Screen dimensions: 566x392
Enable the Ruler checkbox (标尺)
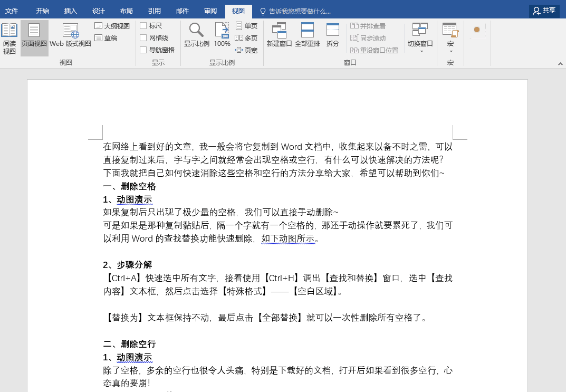(x=143, y=26)
